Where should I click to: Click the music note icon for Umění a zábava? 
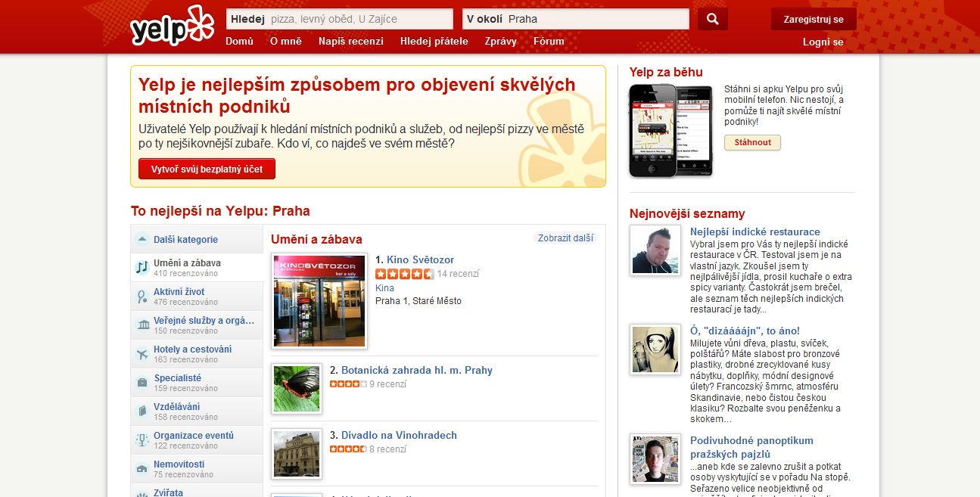[142, 267]
